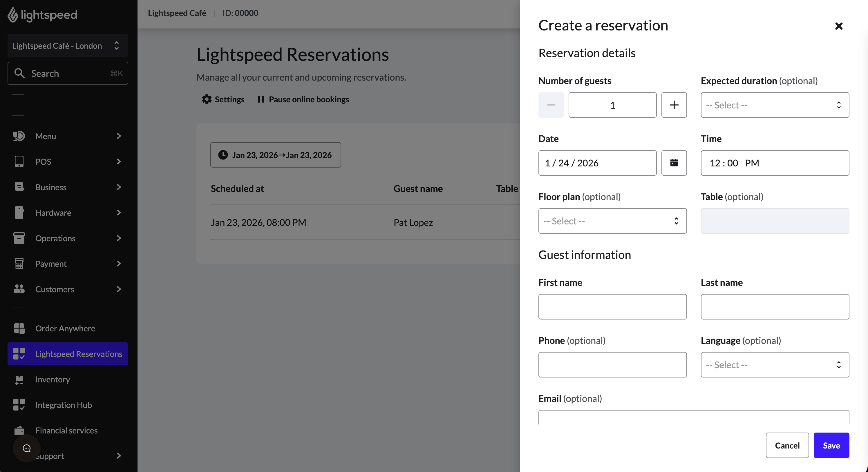Open the calendar date picker icon
The image size is (868, 472).
pyautogui.click(x=674, y=163)
